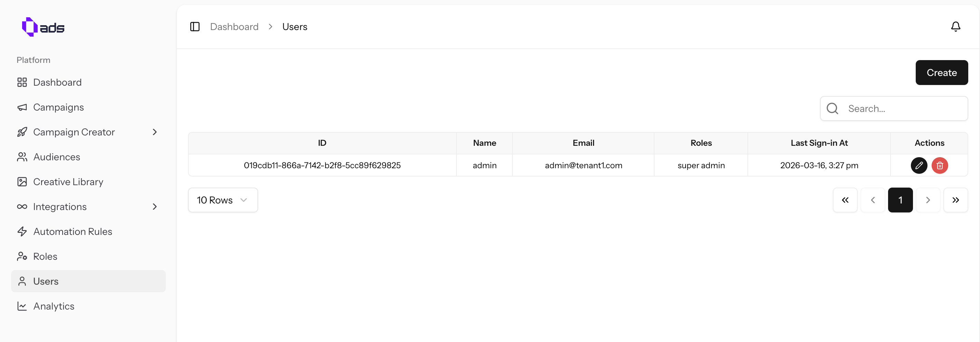Open Creative Library image icon
980x342 pixels.
pos(22,182)
